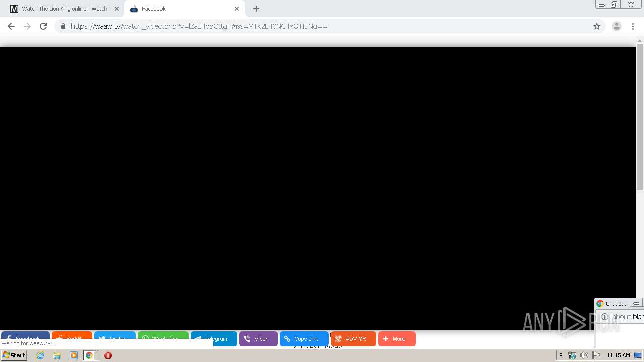The image size is (644, 362).
Task: Minimize the Chrome window
Action: tap(601, 5)
